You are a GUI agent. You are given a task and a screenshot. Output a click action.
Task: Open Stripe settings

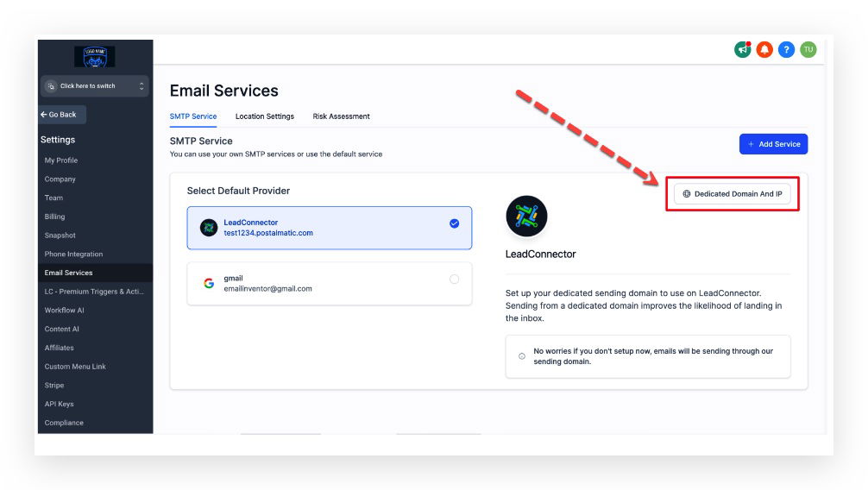pos(54,386)
